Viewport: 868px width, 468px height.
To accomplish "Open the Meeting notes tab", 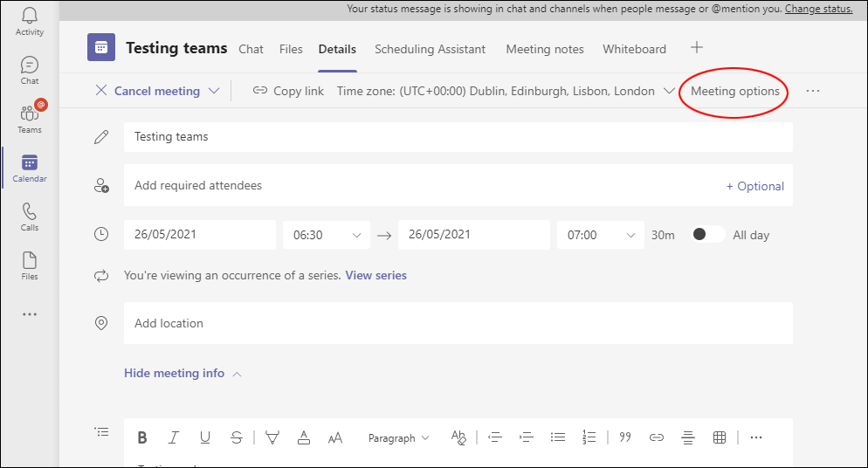I will click(x=544, y=49).
